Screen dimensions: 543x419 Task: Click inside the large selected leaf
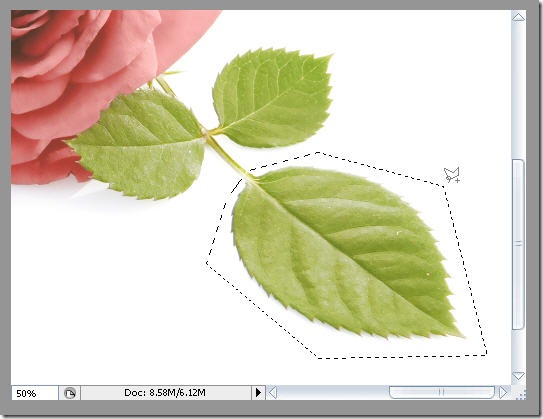click(346, 253)
